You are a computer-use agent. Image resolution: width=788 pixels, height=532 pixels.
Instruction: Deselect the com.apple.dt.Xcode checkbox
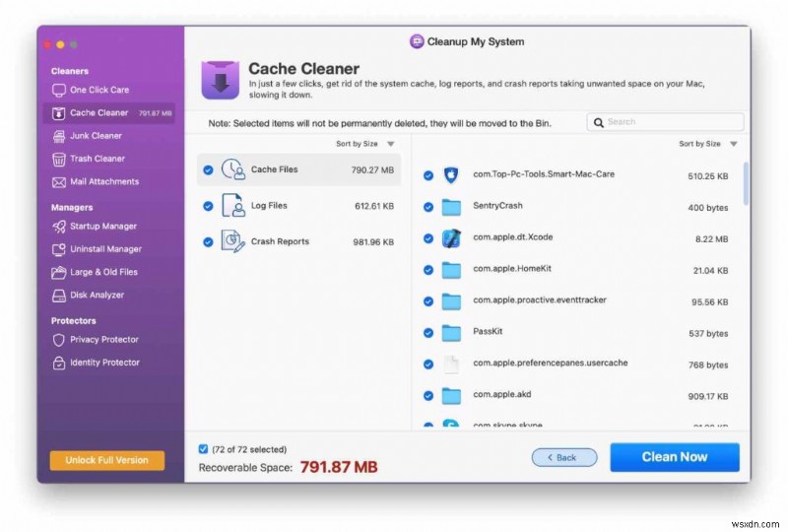point(428,238)
